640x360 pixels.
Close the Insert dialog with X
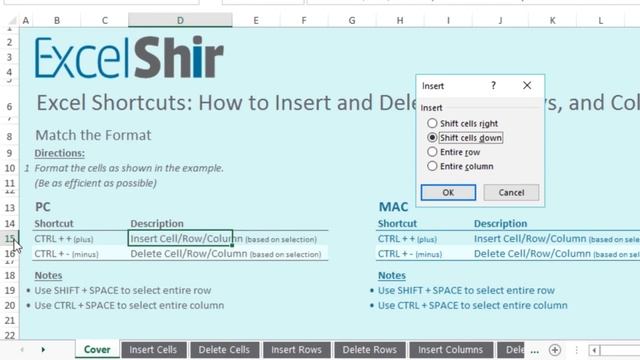(x=527, y=85)
